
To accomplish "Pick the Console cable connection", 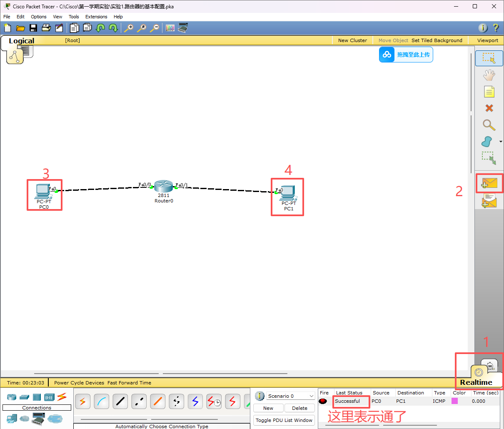I will [x=102, y=402].
